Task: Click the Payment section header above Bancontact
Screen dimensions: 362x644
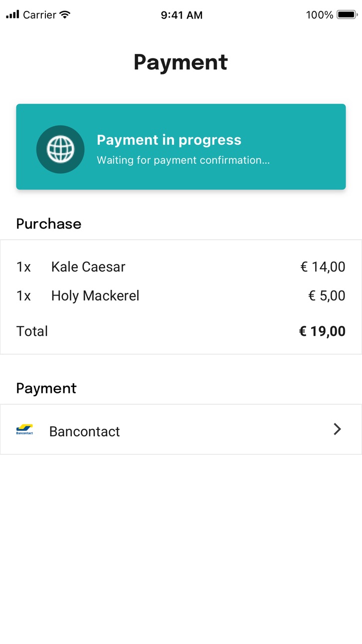Action: click(46, 388)
